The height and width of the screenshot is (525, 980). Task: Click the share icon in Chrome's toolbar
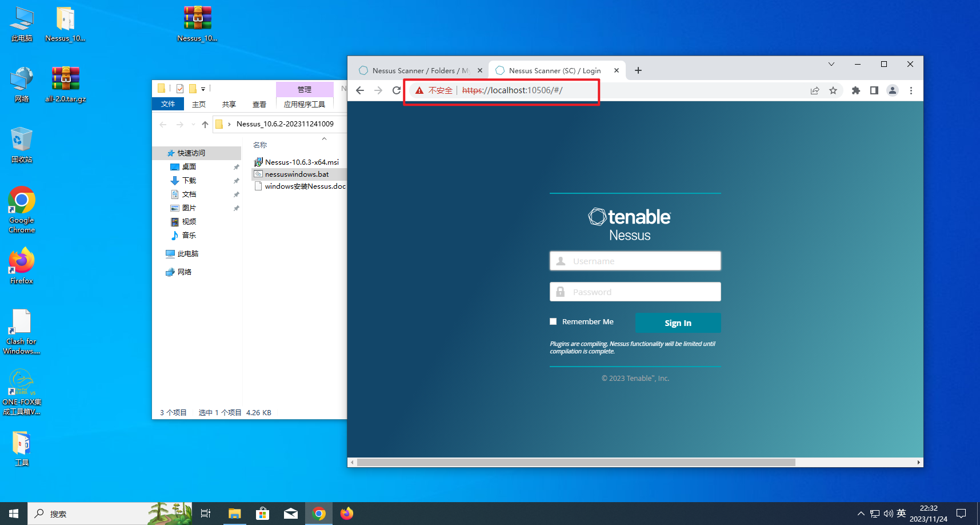pos(814,90)
